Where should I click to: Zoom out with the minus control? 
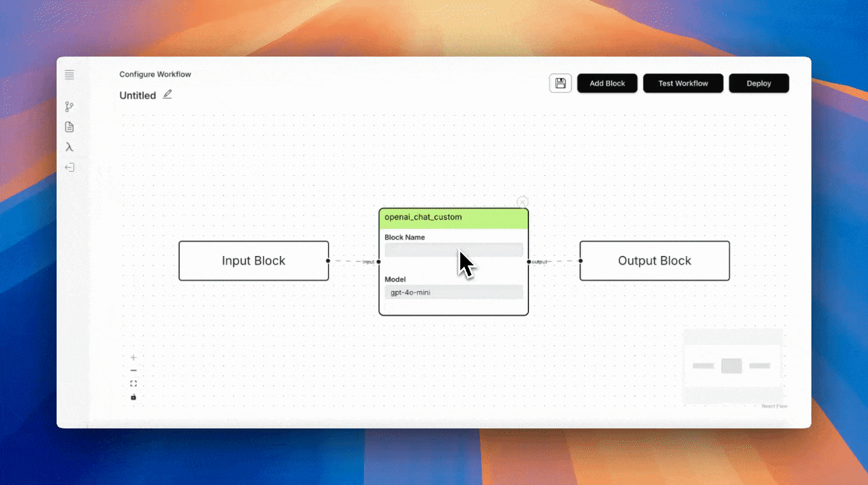coord(133,370)
